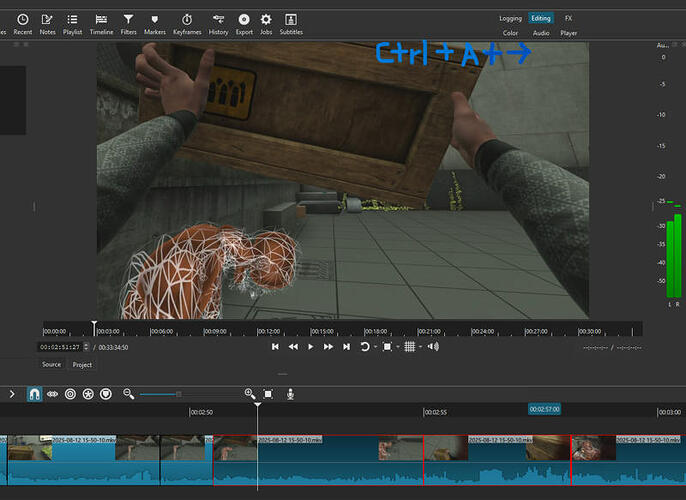Screen dimensions: 686x500
Task: Click the total duration 00:33:34:50 text
Action: click(x=113, y=347)
